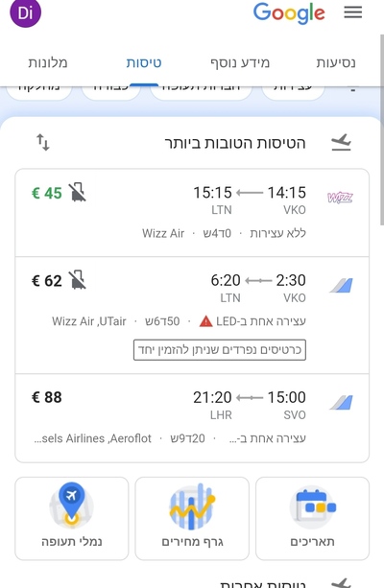Select the €88 SVO to LHR flight
This screenshot has height=588, width=384.
(192, 418)
